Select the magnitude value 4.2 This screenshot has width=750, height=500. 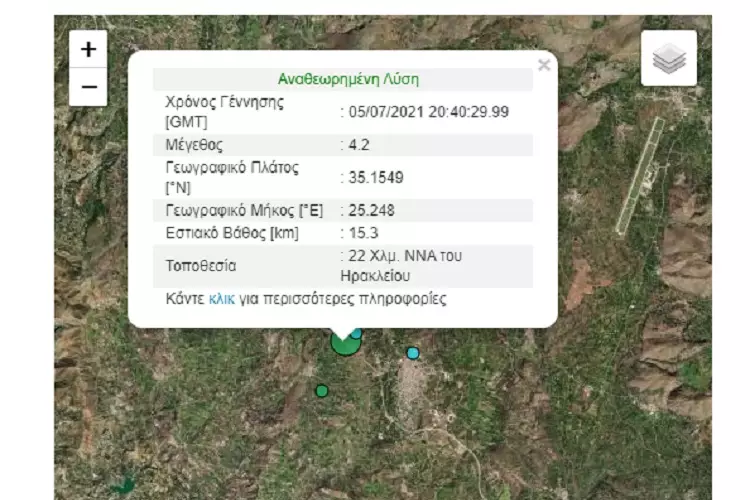[359, 145]
